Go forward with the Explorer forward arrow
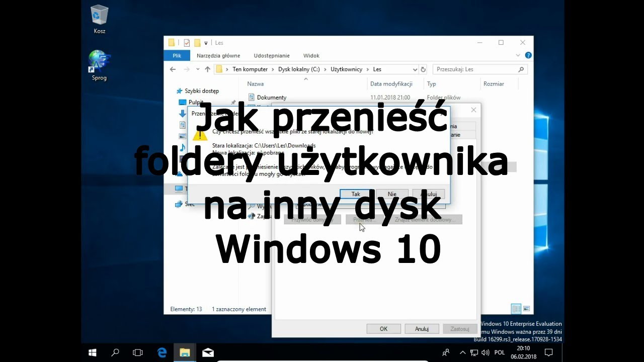Screen dimensions: 644x362 [187, 69]
